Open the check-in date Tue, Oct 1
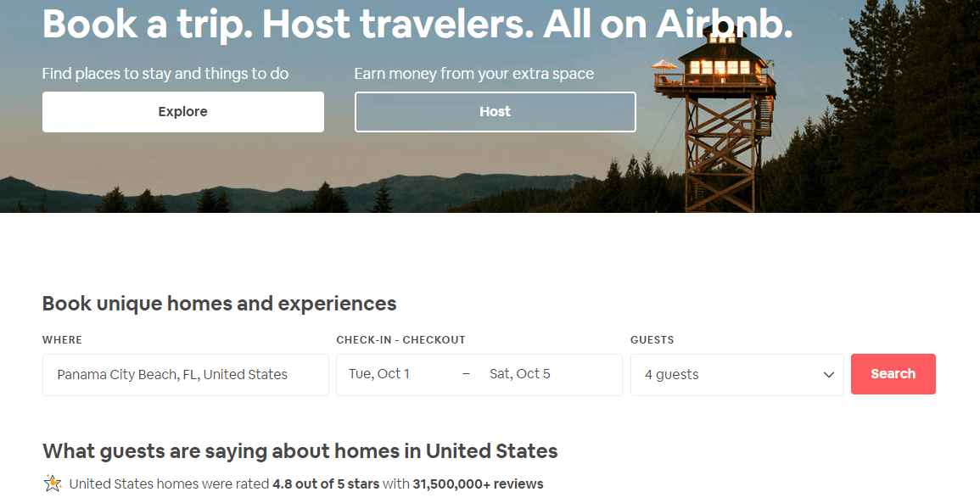This screenshot has height=503, width=980. (x=378, y=374)
